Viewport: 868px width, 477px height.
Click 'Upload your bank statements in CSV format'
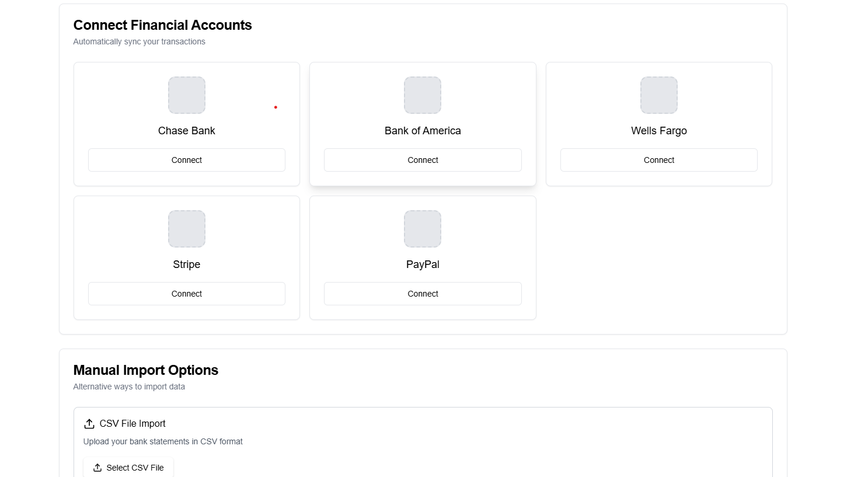pos(163,441)
